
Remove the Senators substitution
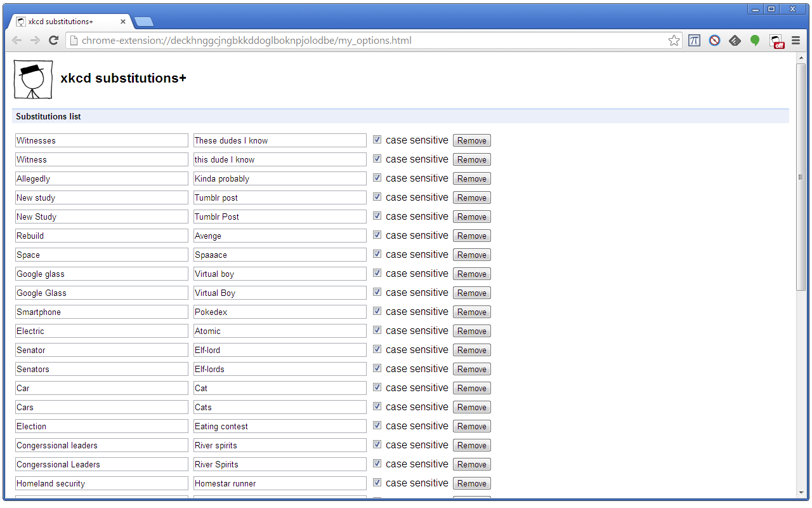tap(472, 369)
